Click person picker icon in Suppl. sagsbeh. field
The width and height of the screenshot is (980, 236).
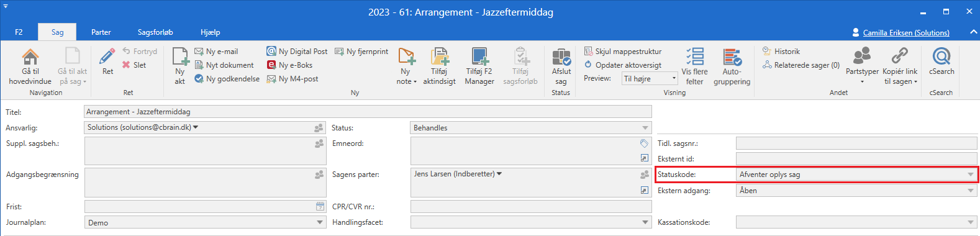pos(319,143)
